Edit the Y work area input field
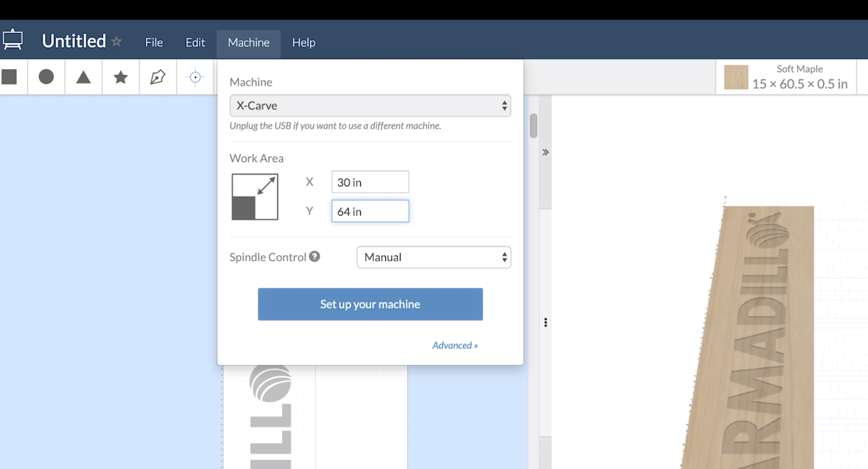 pyautogui.click(x=370, y=211)
